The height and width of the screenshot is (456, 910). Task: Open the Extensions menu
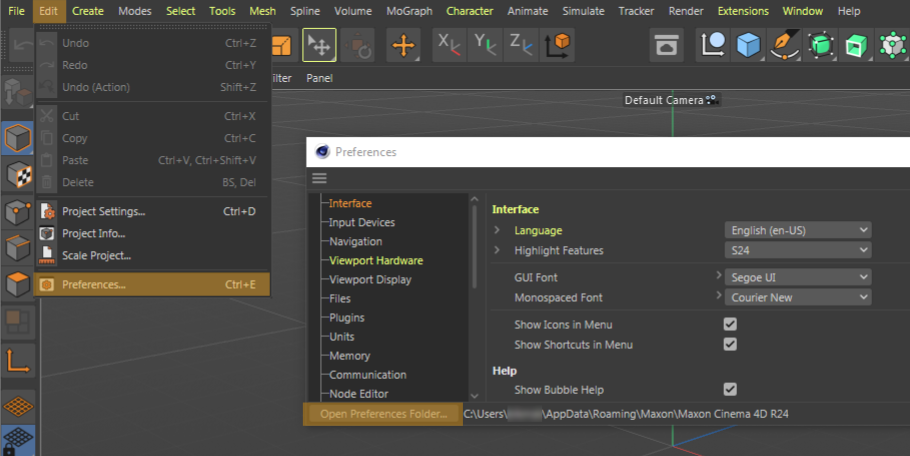pyautogui.click(x=743, y=11)
